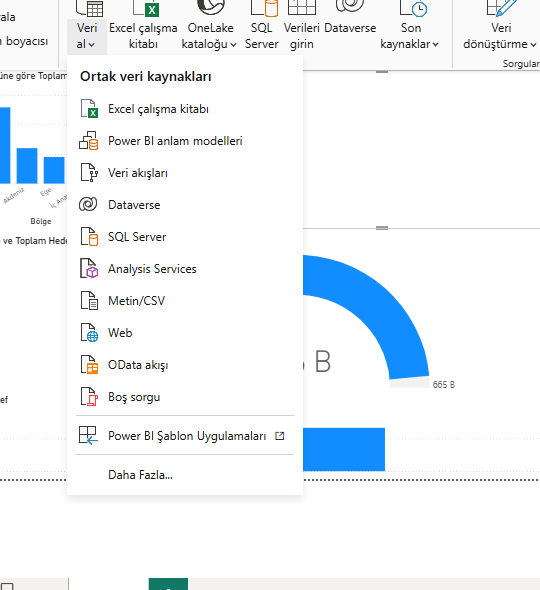
Task: Click Verileri girin ribbon label
Action: 301,36
